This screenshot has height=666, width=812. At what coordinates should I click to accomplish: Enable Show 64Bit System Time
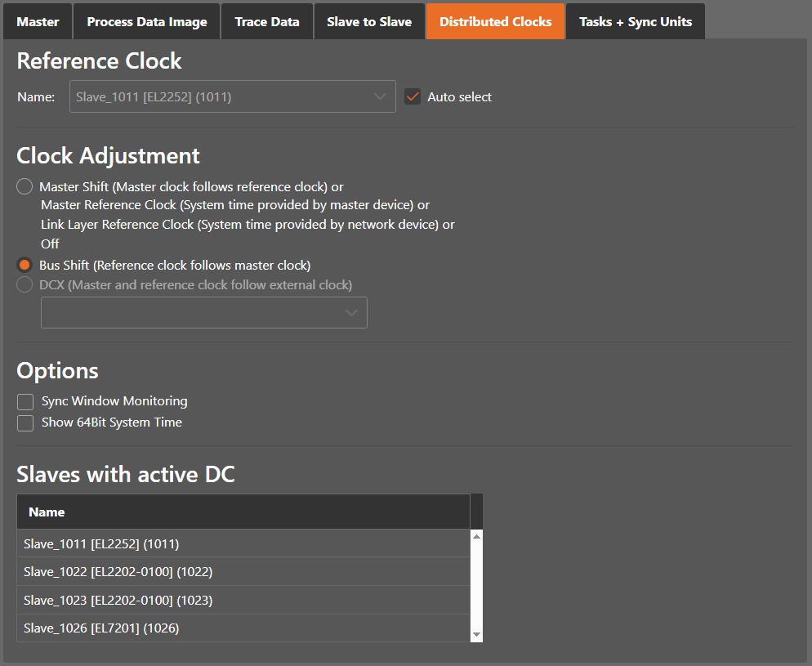(26, 423)
